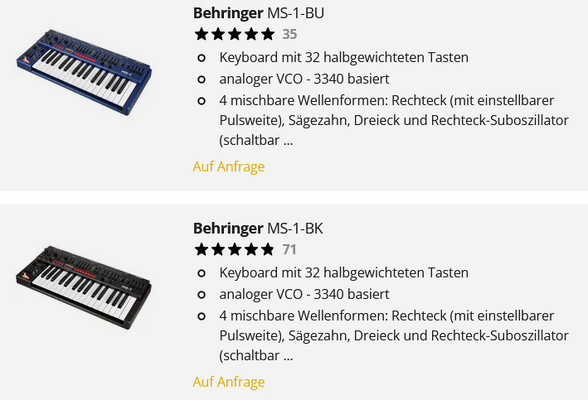This screenshot has height=400, width=588.
Task: Click the star rating of MS-1-BK
Action: point(235,249)
